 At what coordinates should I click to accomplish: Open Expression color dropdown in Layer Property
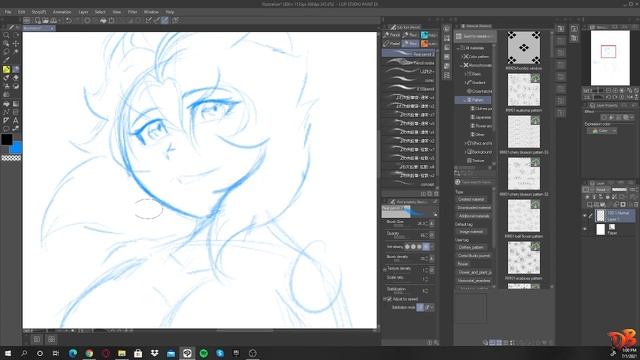pyautogui.click(x=602, y=131)
